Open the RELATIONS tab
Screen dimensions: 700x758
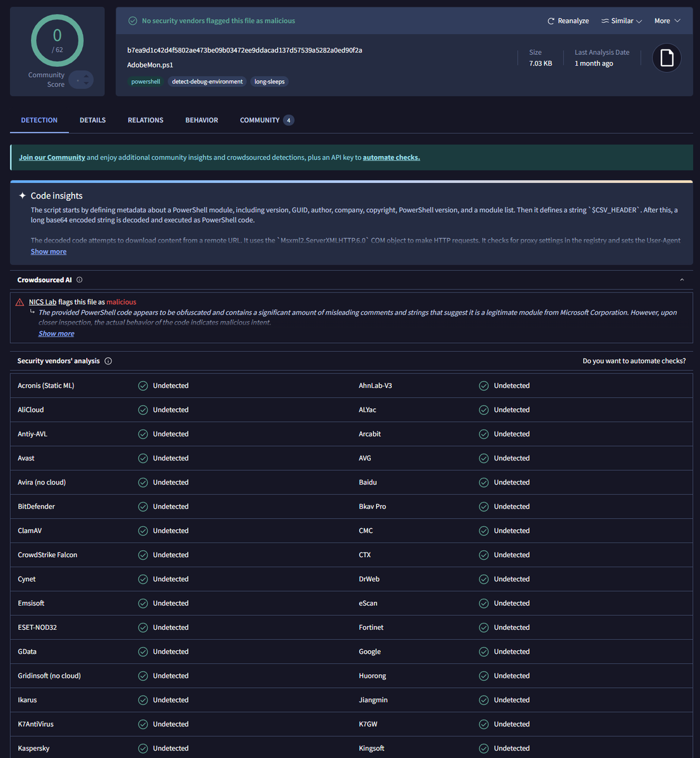tap(145, 120)
